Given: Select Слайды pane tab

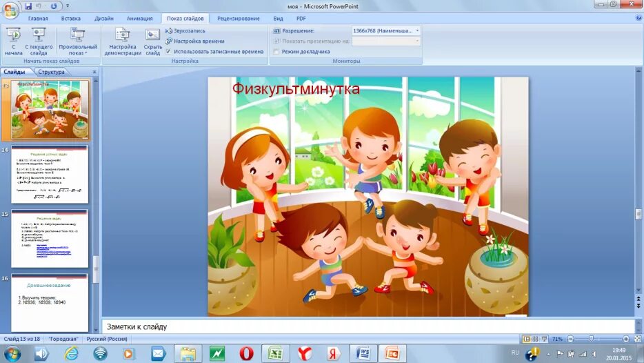Looking at the screenshot, I should [x=14, y=72].
